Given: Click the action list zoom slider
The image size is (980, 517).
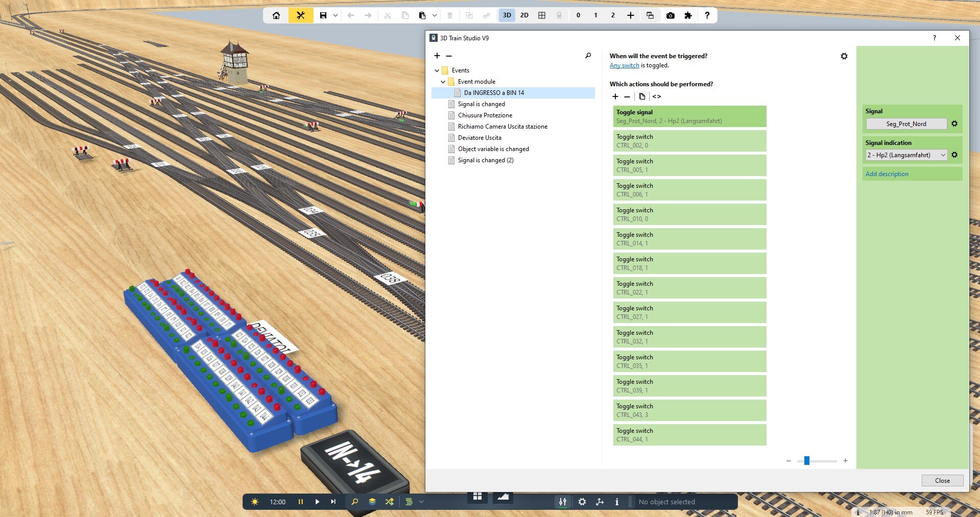Looking at the screenshot, I should [807, 461].
